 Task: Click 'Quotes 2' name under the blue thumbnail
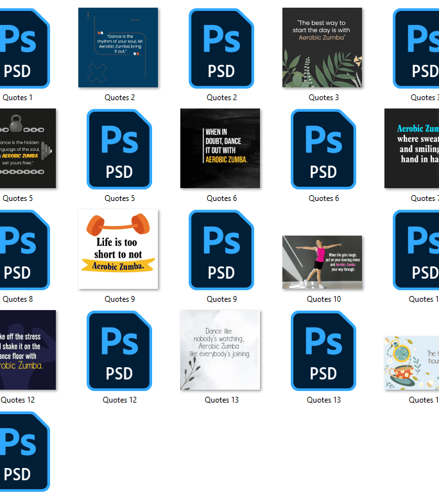click(119, 98)
